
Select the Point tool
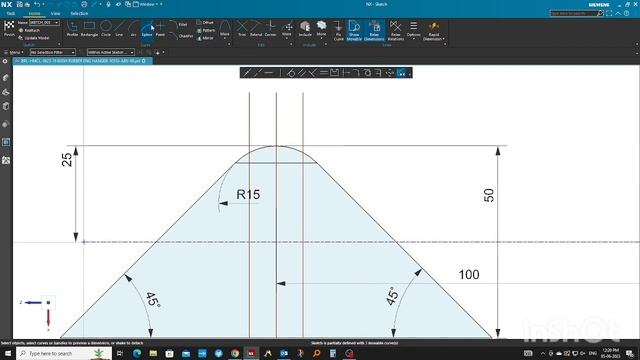tap(160, 29)
